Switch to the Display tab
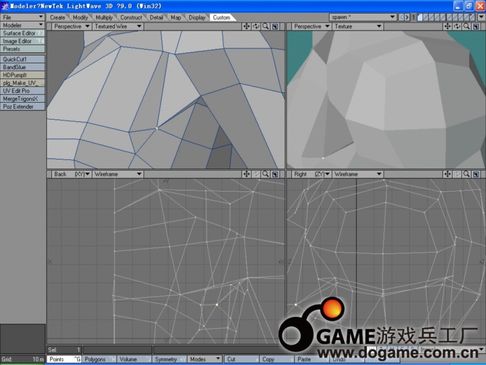The image size is (486, 365). coord(197,17)
